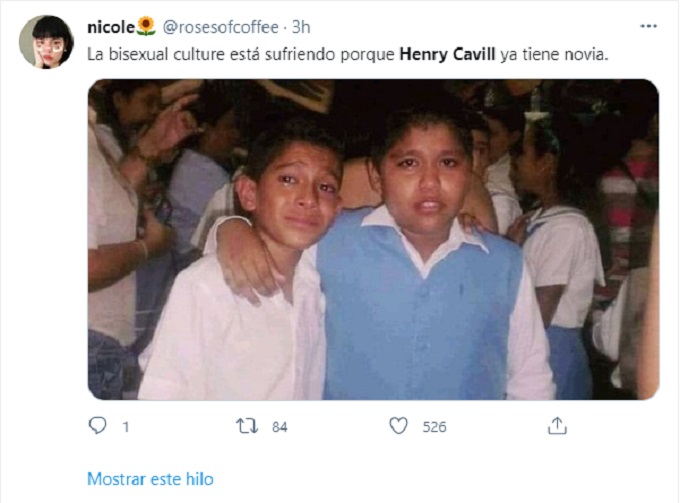Click the reply speech bubble icon
Screen dimensions: 680x503
[x=98, y=426]
